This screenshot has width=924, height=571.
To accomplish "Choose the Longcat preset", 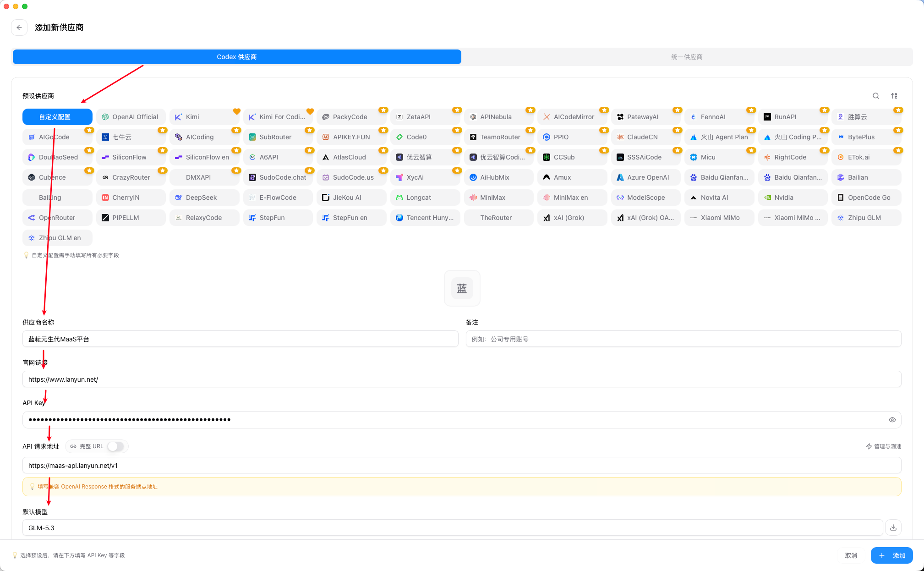I will (x=425, y=198).
